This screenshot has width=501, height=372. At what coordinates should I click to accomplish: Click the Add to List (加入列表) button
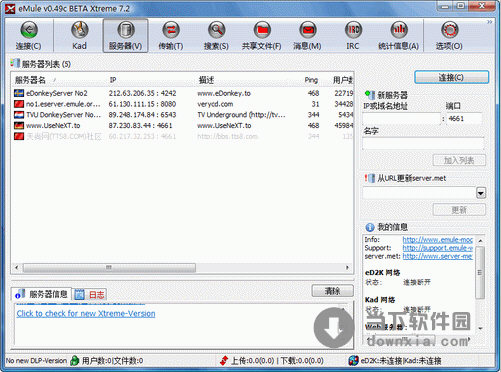459,160
